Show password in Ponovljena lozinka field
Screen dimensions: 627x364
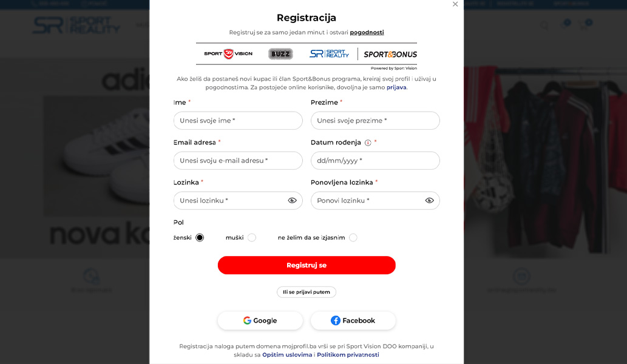[430, 201]
